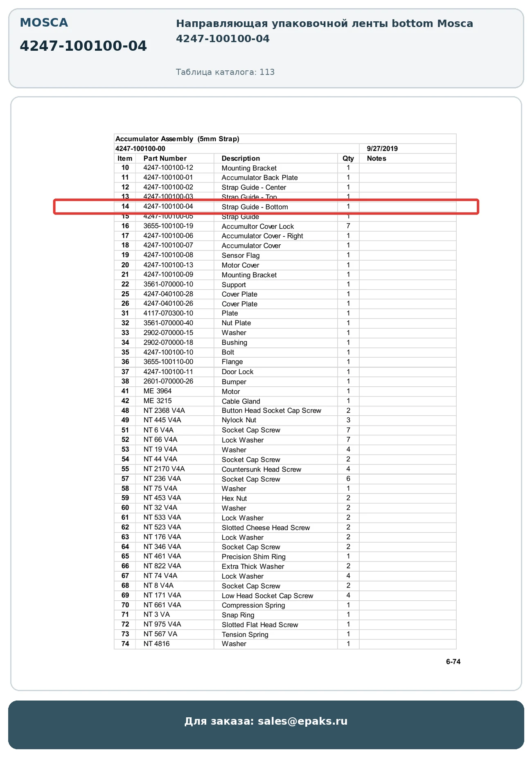Click the Таблица каталога: 113 label
Image resolution: width=532 pixels, height=757 pixels.
coord(225,72)
